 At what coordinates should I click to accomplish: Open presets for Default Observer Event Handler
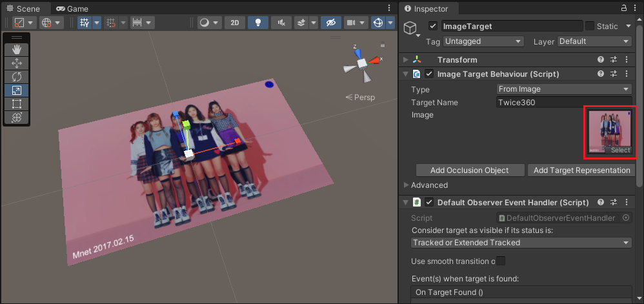pyautogui.click(x=614, y=202)
